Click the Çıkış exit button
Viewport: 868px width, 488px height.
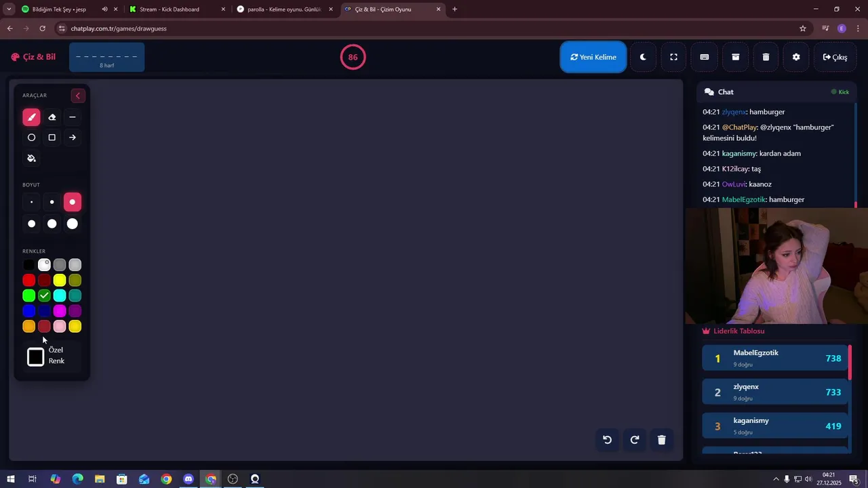pyautogui.click(x=835, y=57)
